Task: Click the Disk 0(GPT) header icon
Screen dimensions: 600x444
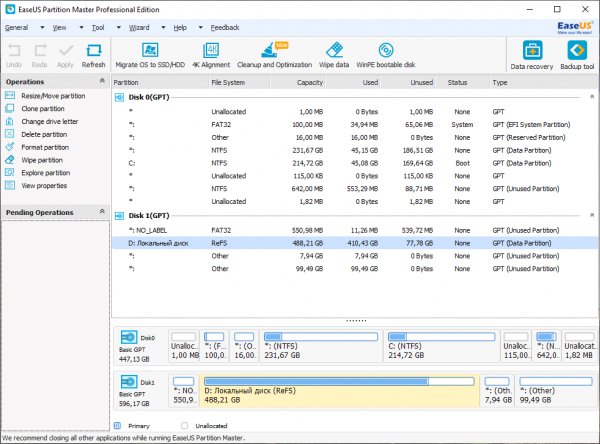Action: click(119, 97)
